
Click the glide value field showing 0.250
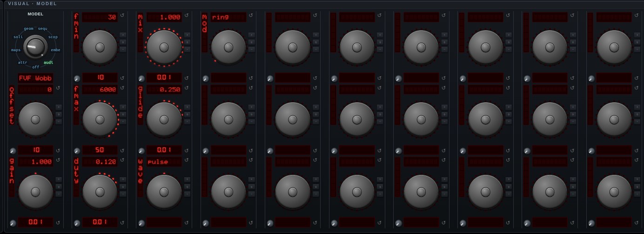point(164,90)
